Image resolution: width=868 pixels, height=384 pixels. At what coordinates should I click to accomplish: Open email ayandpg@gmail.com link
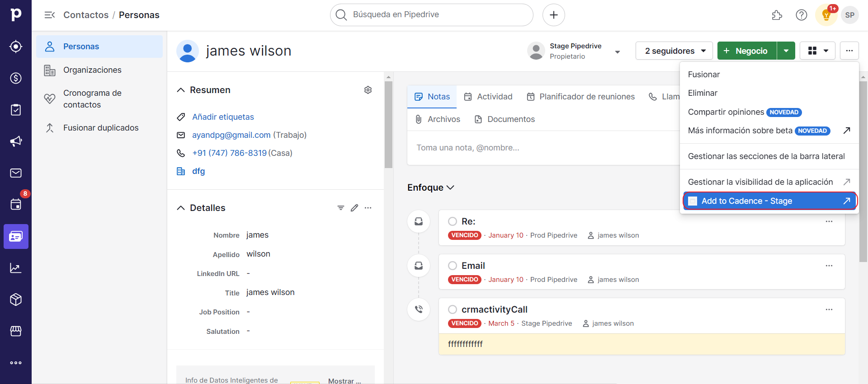click(x=231, y=135)
